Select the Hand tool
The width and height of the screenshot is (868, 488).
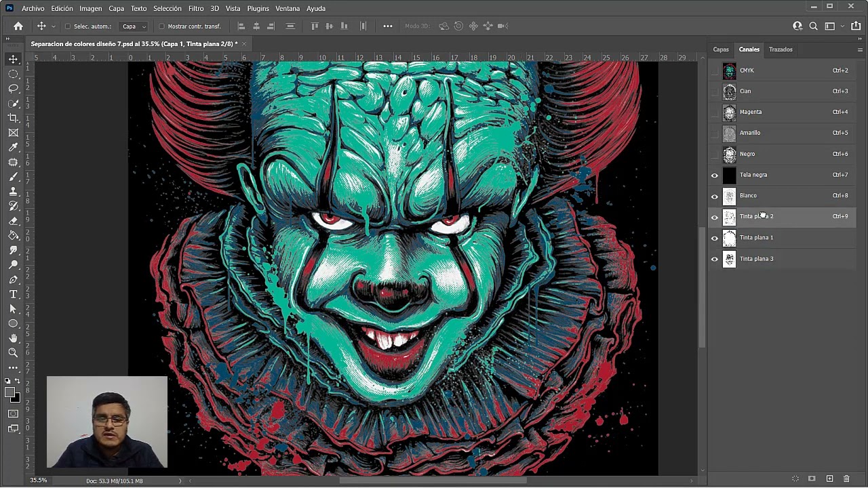pos(13,338)
